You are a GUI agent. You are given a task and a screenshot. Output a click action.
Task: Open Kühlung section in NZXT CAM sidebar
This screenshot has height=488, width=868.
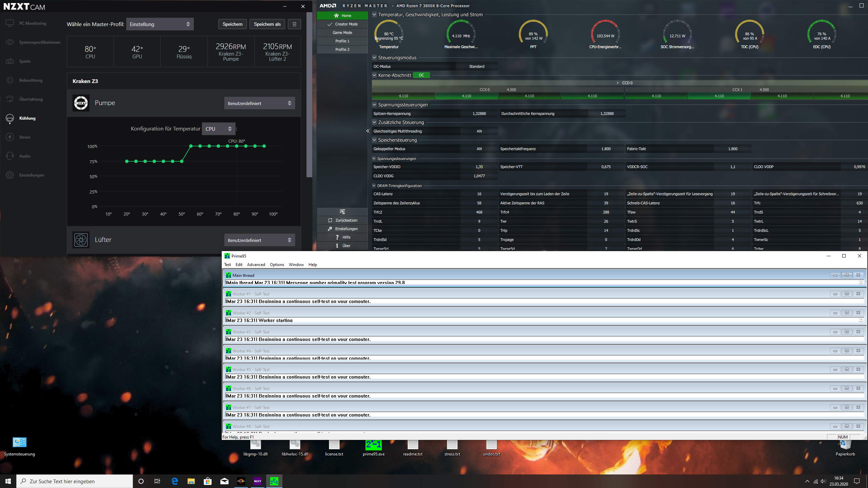[27, 118]
